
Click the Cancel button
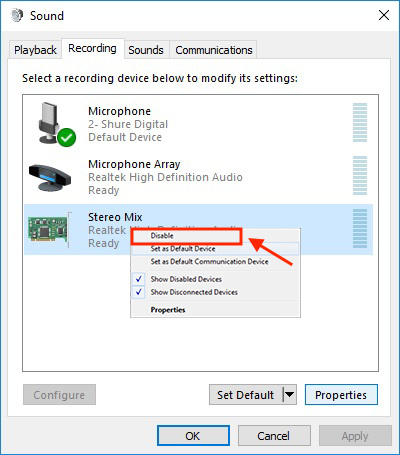273,436
